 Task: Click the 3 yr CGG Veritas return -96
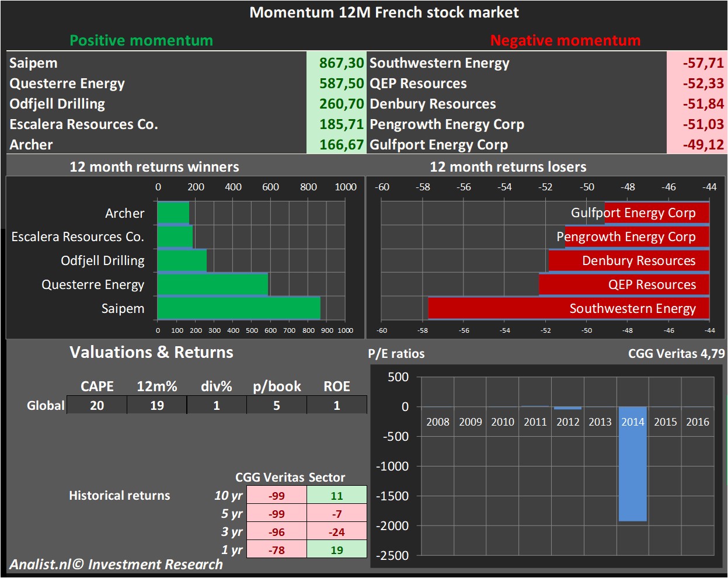277,532
